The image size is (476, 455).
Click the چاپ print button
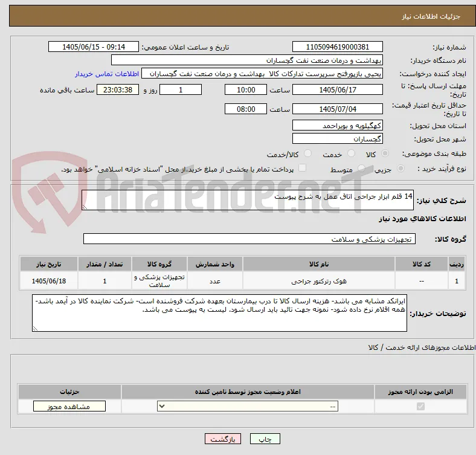point(265,439)
